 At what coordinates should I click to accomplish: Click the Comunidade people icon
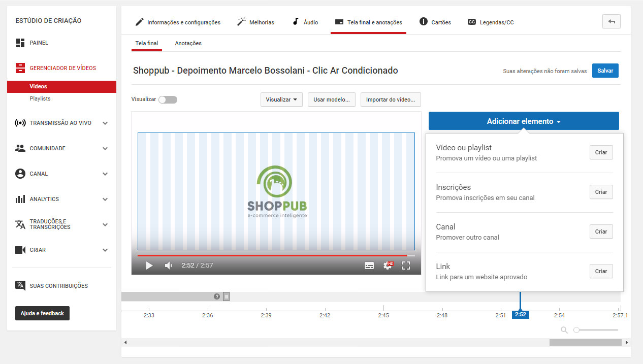click(20, 148)
